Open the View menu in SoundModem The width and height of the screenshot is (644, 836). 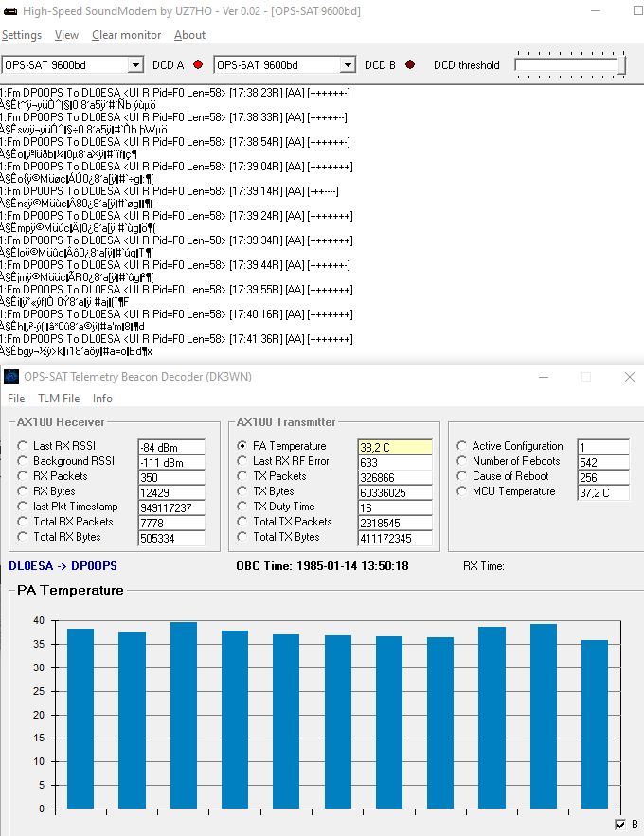click(x=66, y=35)
